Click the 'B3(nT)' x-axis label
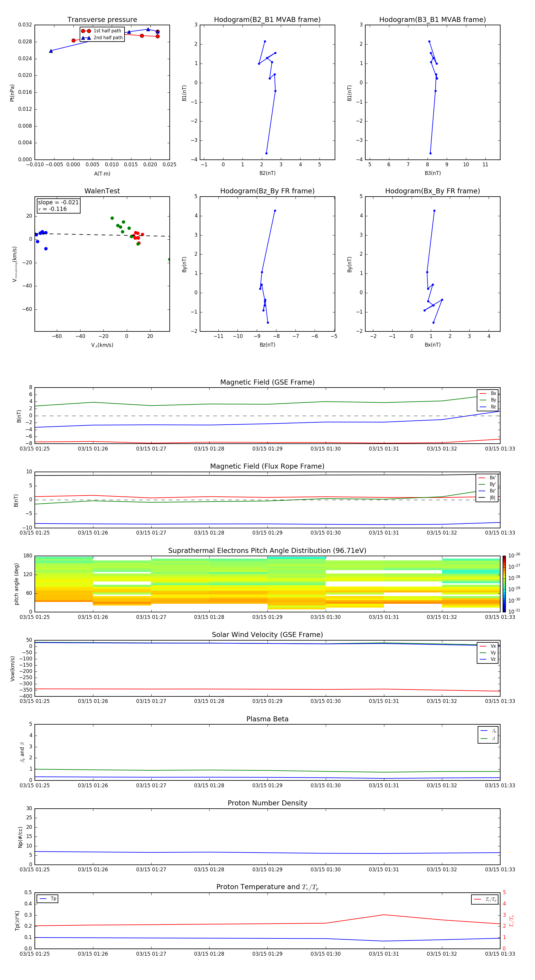The width and height of the screenshot is (535, 980). (x=432, y=173)
